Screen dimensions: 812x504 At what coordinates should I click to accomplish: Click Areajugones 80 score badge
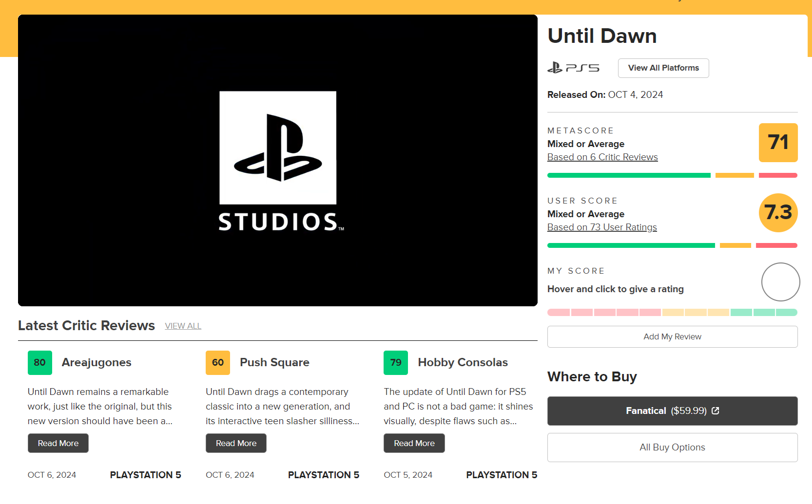(x=40, y=363)
